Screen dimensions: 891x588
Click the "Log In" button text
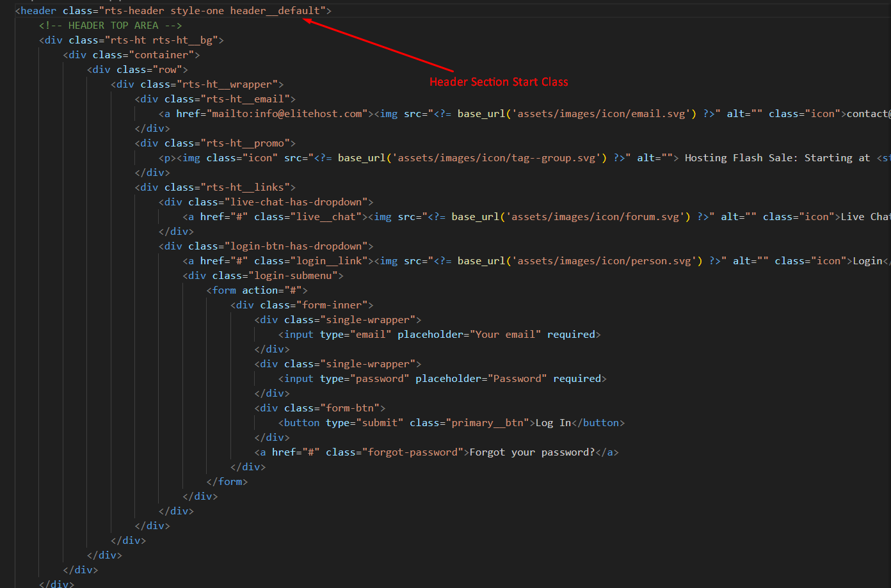pyautogui.click(x=553, y=423)
